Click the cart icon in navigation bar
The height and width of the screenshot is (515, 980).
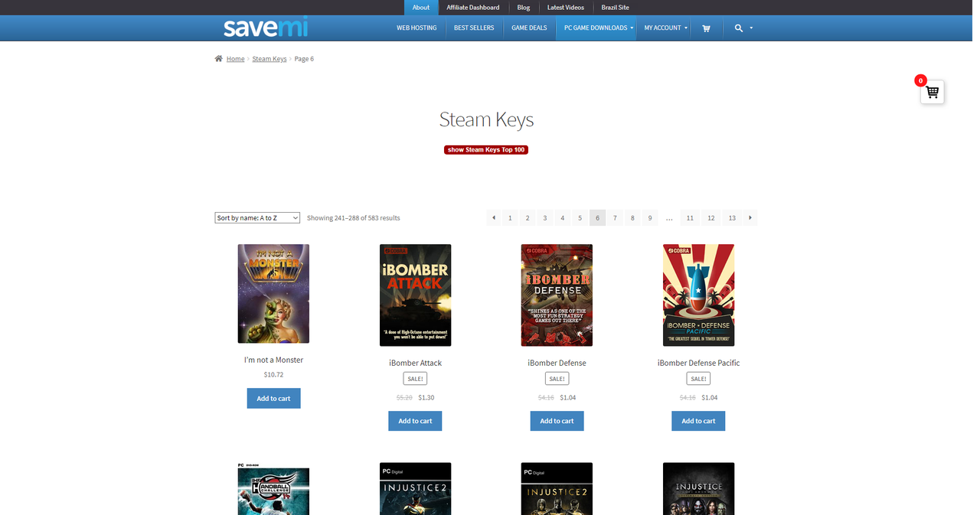(x=706, y=28)
